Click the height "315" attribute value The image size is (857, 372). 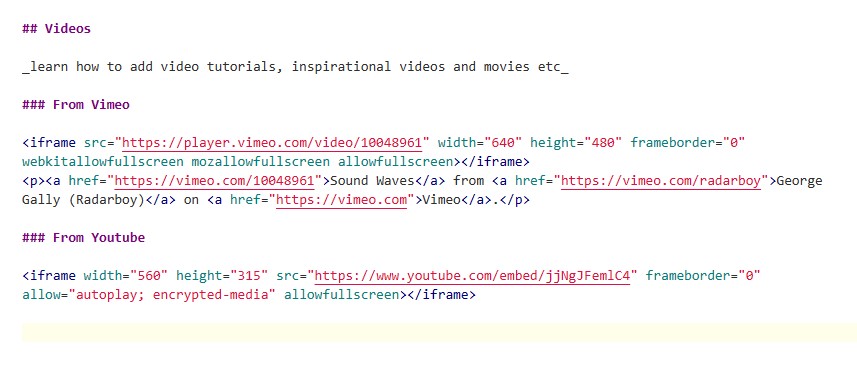tap(249, 276)
